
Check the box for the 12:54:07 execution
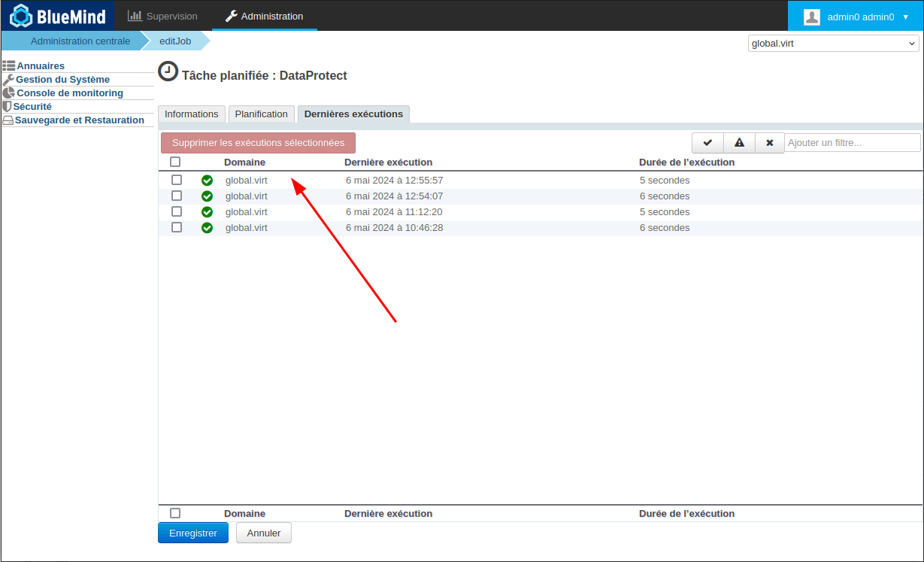177,196
